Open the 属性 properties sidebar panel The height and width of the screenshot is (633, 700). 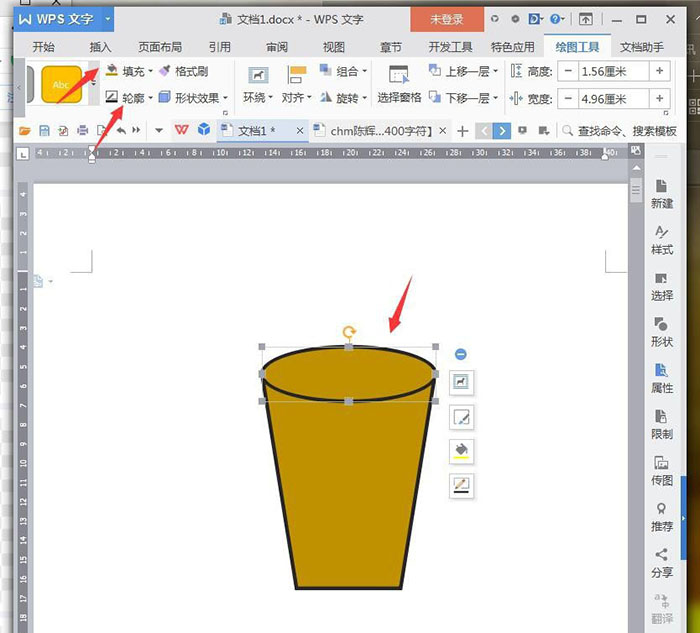tap(661, 377)
